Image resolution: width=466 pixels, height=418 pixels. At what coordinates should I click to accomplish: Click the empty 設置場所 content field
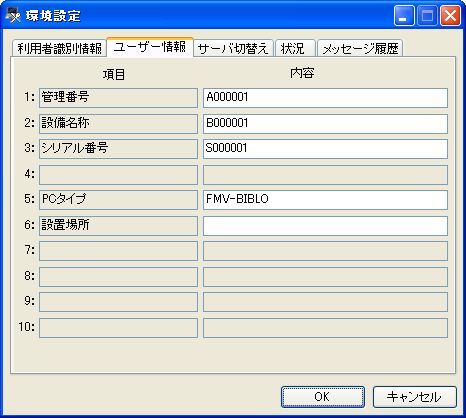coord(325,226)
